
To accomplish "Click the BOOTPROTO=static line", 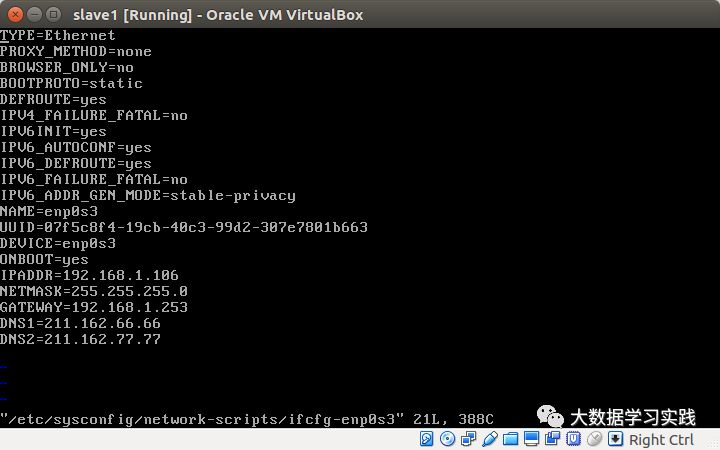I will (x=71, y=84).
